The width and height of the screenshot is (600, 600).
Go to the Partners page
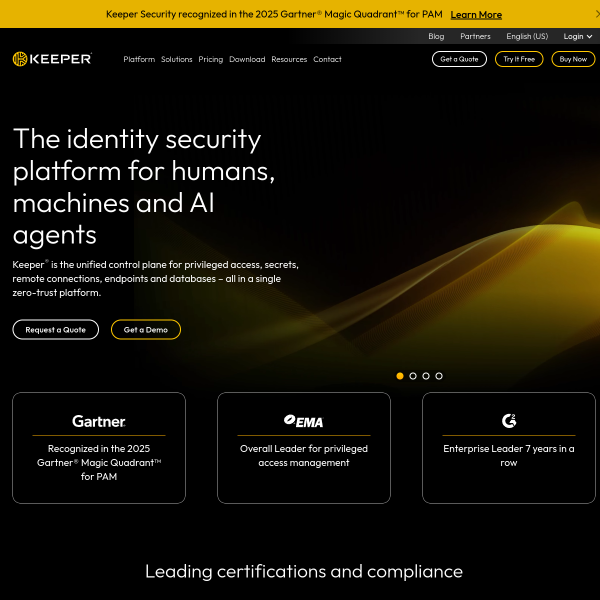tap(475, 36)
